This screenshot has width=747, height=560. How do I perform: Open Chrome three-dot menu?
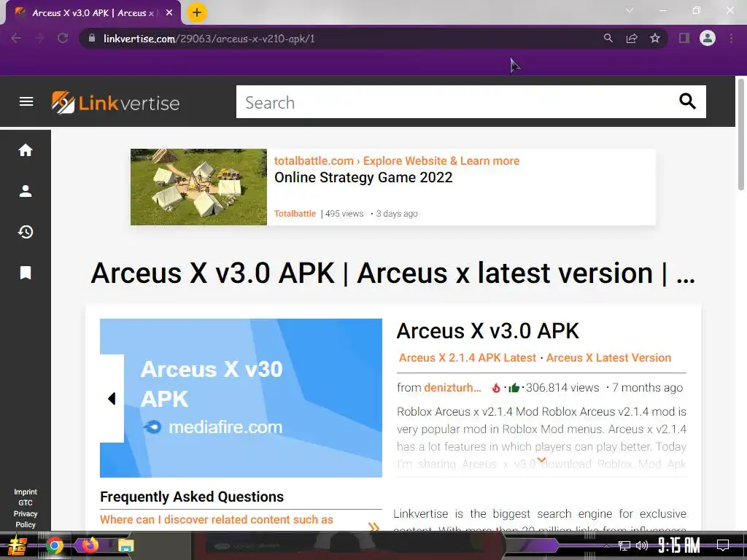tap(731, 38)
